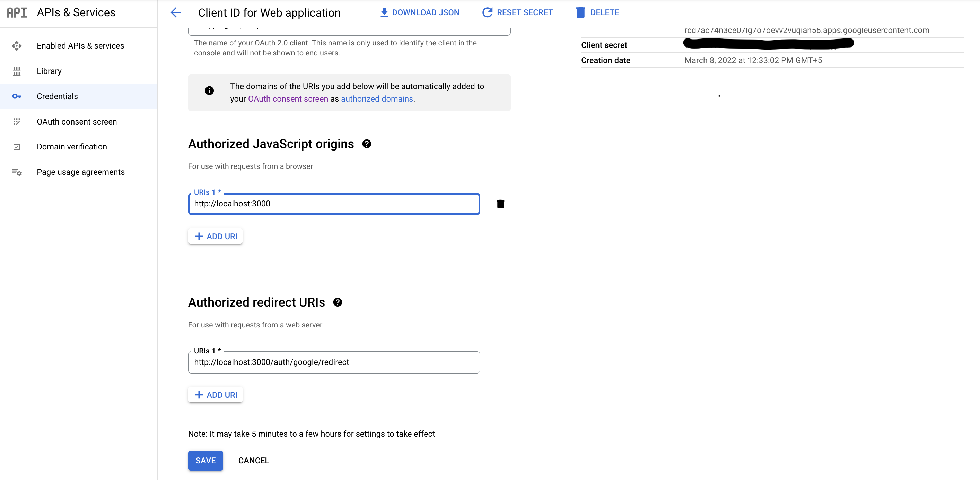Image resolution: width=980 pixels, height=480 pixels.
Task: Click the back arrow next to Client ID
Action: click(x=175, y=12)
